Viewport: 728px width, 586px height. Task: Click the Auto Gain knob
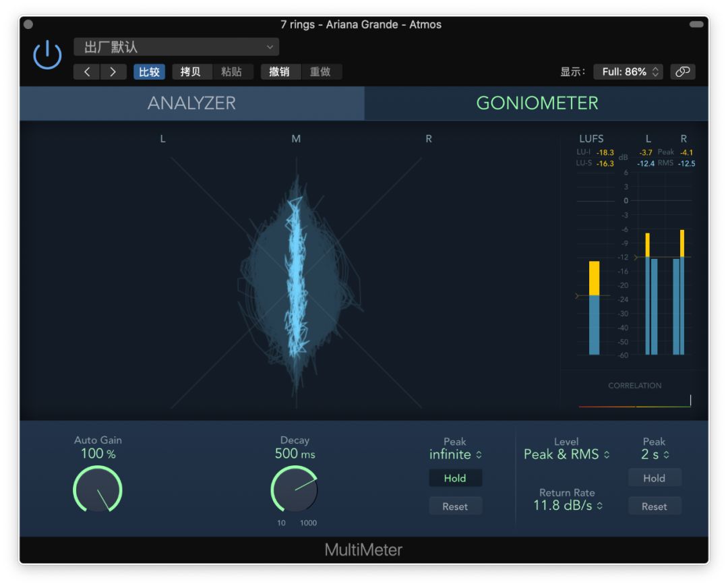pyautogui.click(x=98, y=489)
